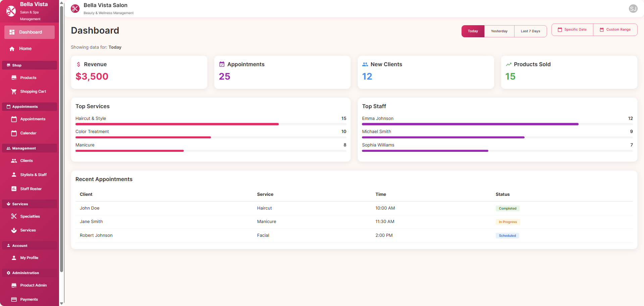The width and height of the screenshot is (644, 306).
Task: Click the Payments card icon in sidebar
Action: pyautogui.click(x=14, y=299)
